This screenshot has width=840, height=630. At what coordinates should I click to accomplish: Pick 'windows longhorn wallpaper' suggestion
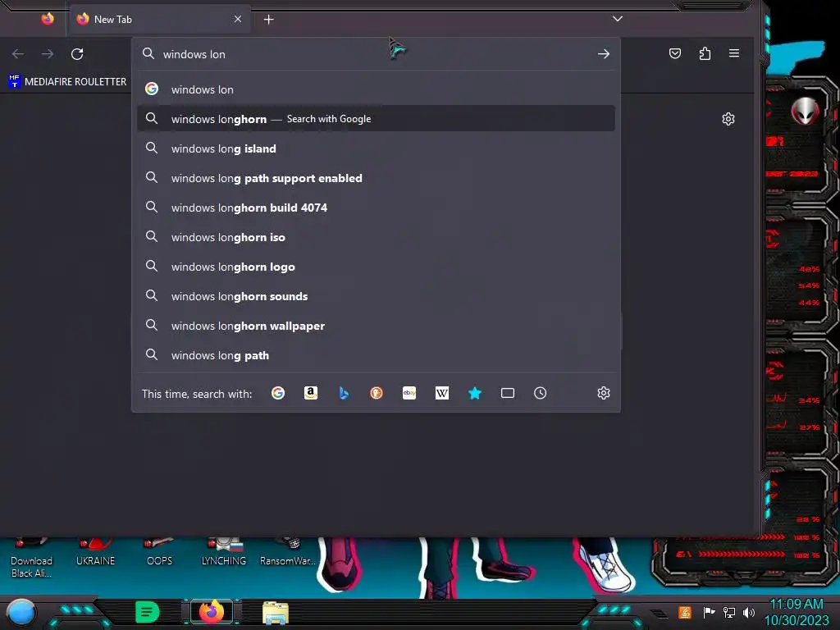tap(376, 326)
